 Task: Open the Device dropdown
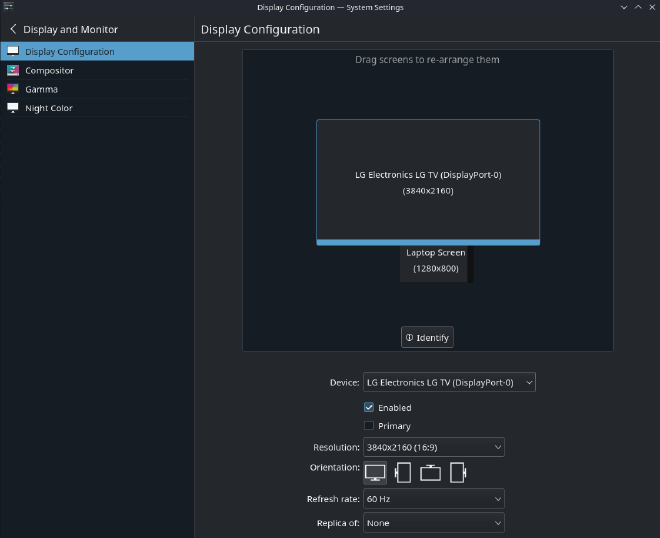tap(448, 382)
